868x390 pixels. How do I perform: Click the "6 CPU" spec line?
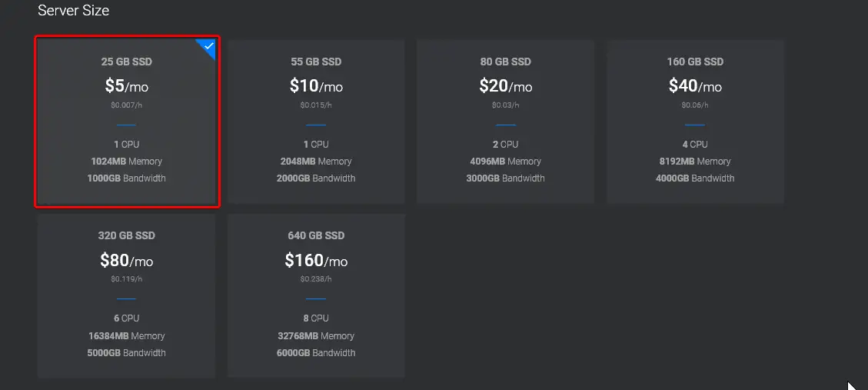pos(127,318)
